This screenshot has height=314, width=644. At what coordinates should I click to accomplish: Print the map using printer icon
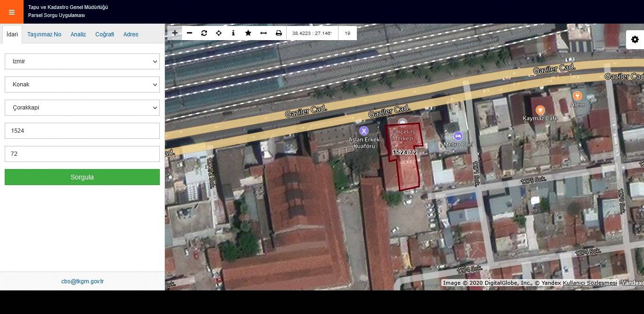(x=279, y=33)
